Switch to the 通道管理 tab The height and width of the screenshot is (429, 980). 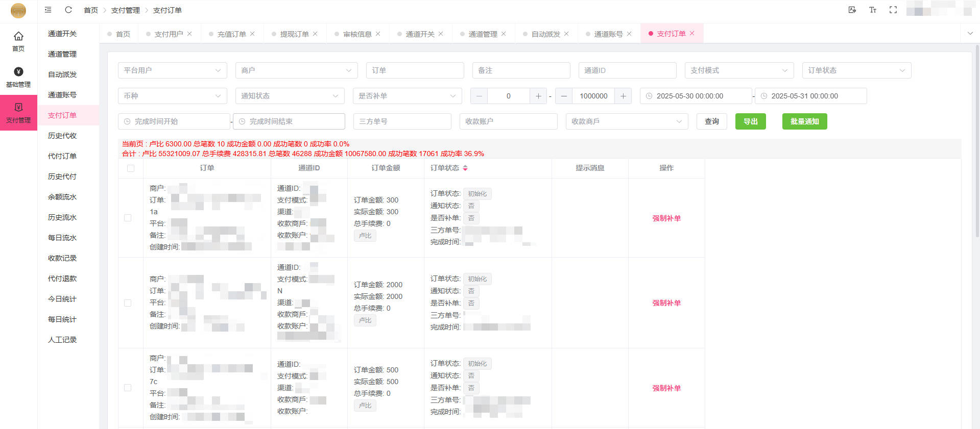pos(482,34)
